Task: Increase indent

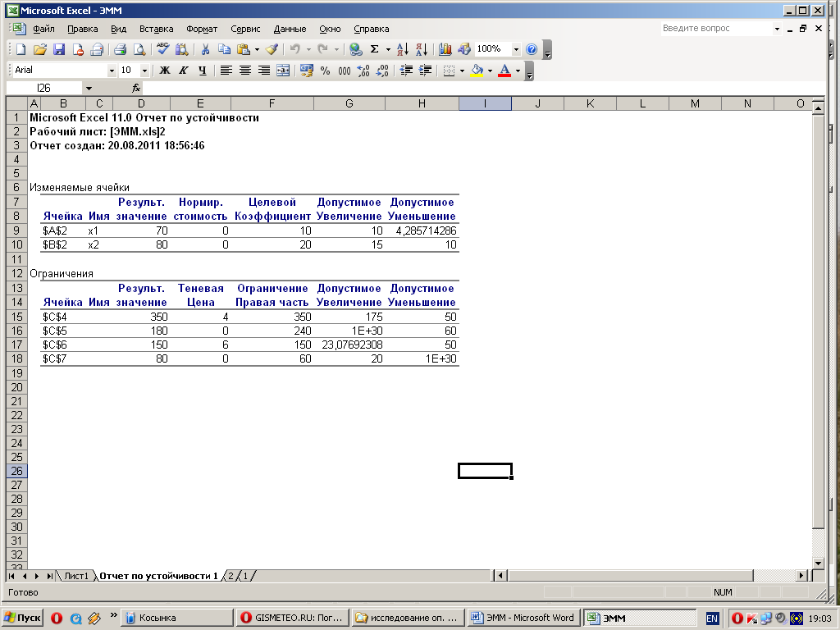Action: (425, 71)
